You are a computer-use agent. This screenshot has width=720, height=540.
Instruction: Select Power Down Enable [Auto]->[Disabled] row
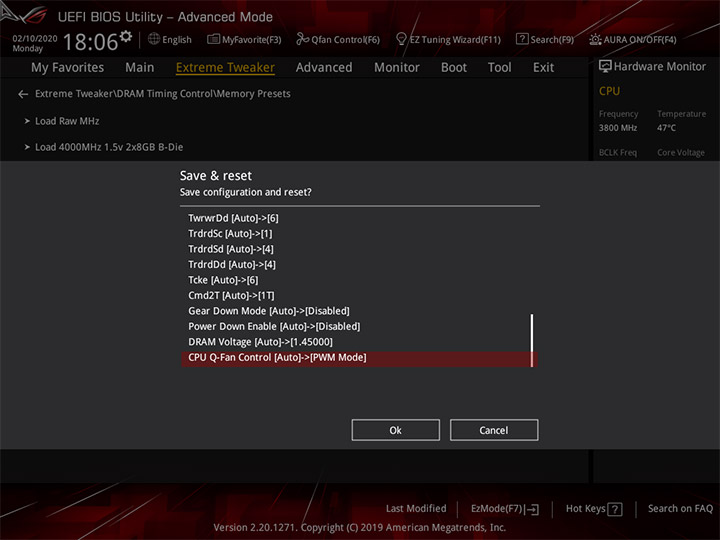[x=360, y=326]
